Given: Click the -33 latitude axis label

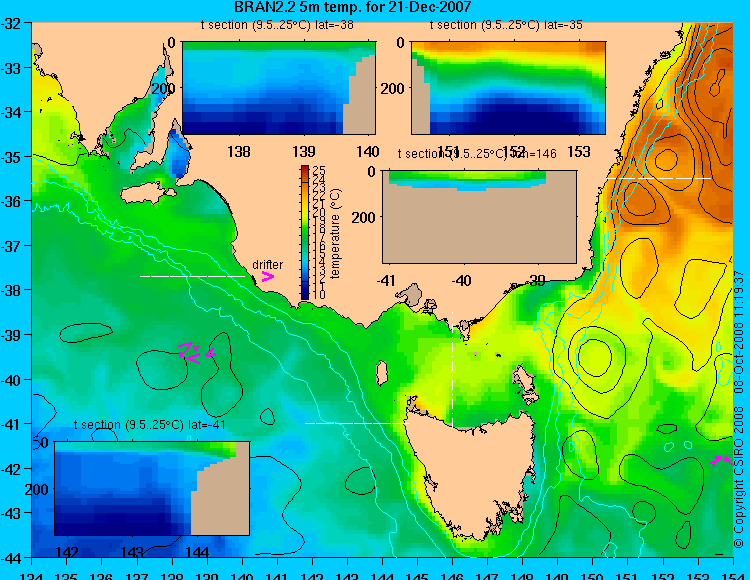Looking at the screenshot, I should [x=11, y=68].
